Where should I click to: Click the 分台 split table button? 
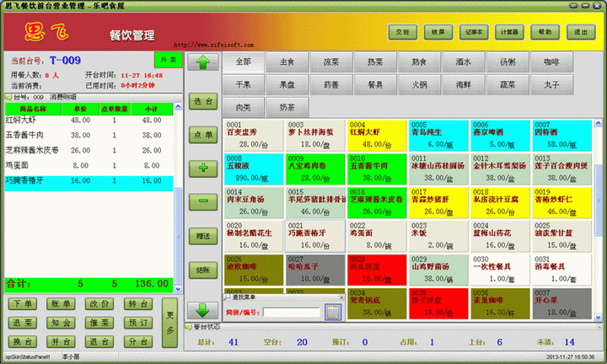point(138,341)
